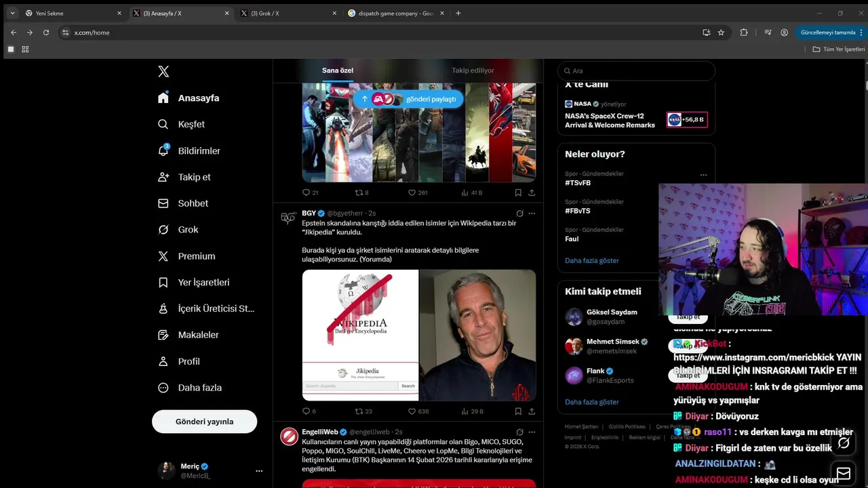
Task: Open Mehmet Simsek suggested profile
Action: (x=617, y=346)
